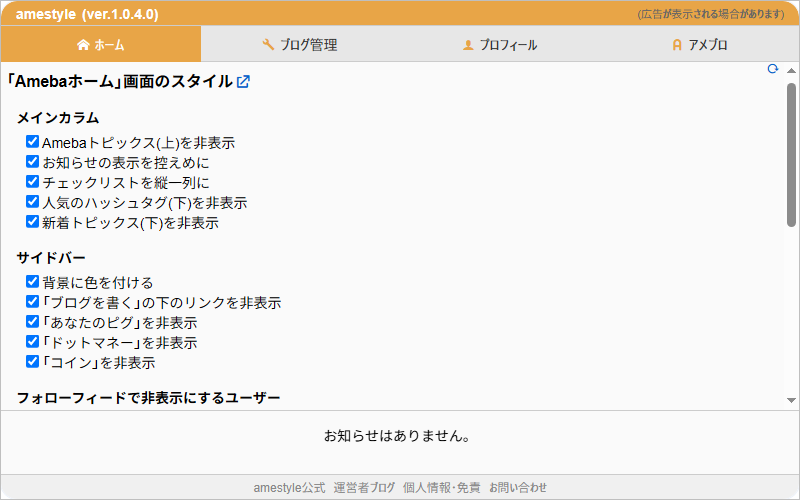
Task: Toggle 「ドットマネー」を非表示 checkbox
Action: 32,342
